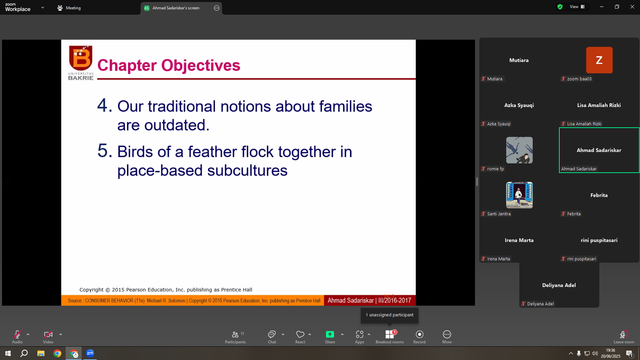Open File Explorer from the taskbar
The height and width of the screenshot is (360, 640).
click(x=41, y=353)
